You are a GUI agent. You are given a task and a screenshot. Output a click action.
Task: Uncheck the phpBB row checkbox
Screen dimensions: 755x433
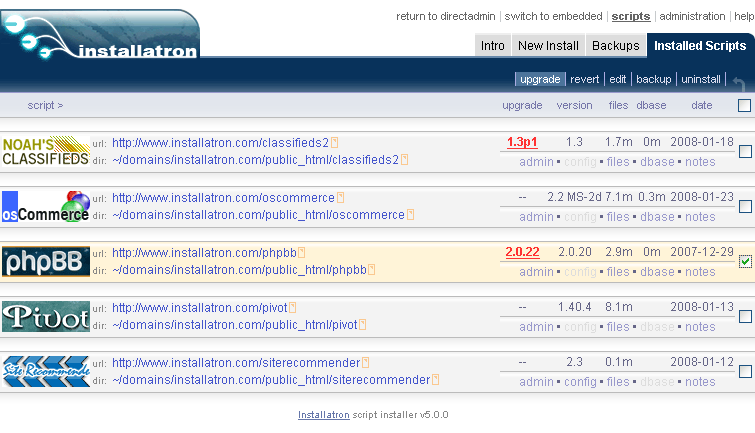coord(745,262)
